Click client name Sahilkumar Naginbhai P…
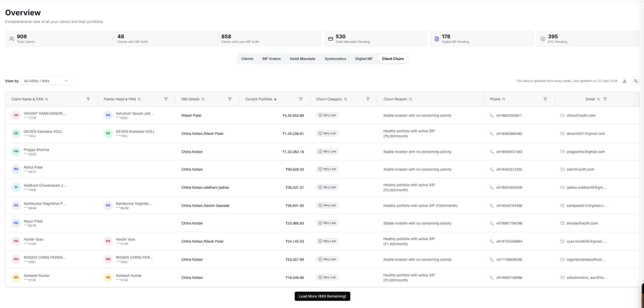 click(x=45, y=204)
